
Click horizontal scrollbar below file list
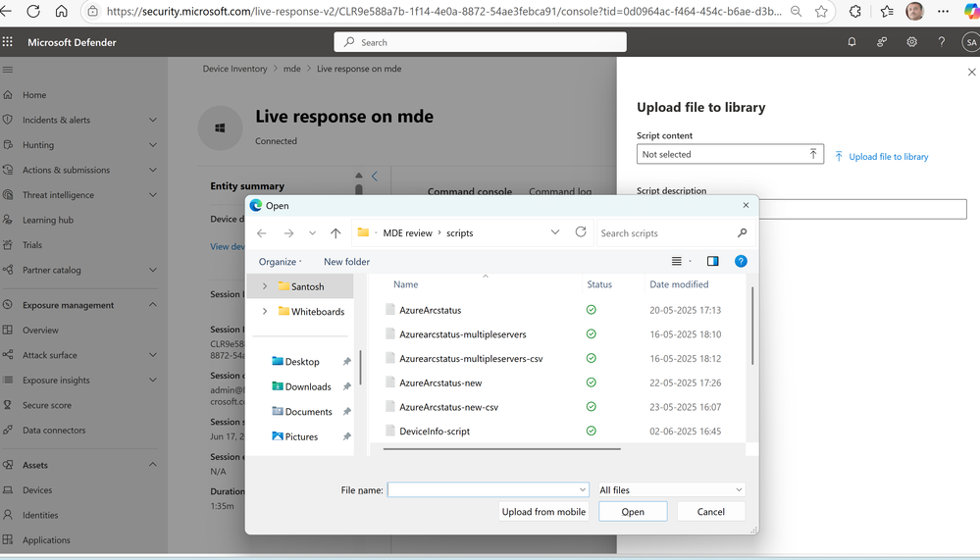pos(502,449)
